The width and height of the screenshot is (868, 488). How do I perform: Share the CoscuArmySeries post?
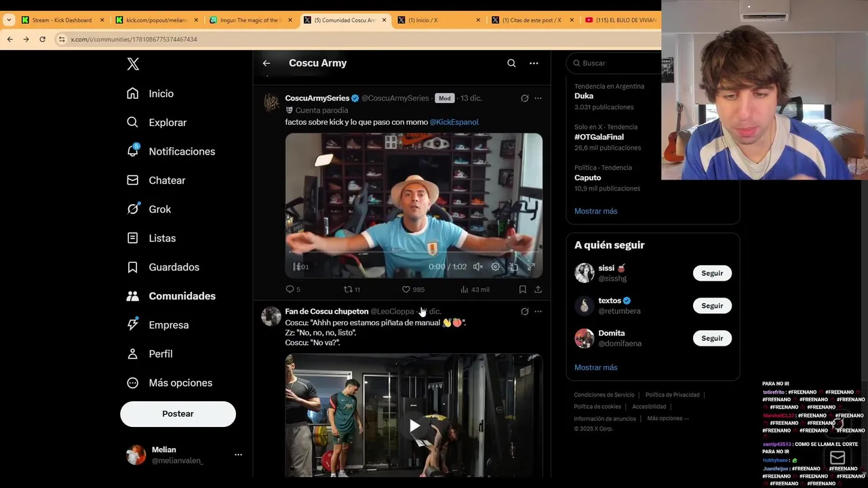538,289
